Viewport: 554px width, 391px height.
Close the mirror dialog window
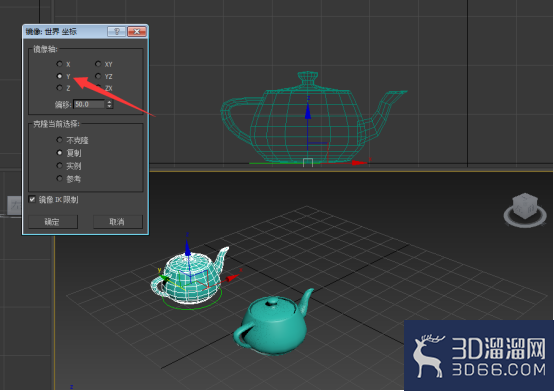pos(137,32)
